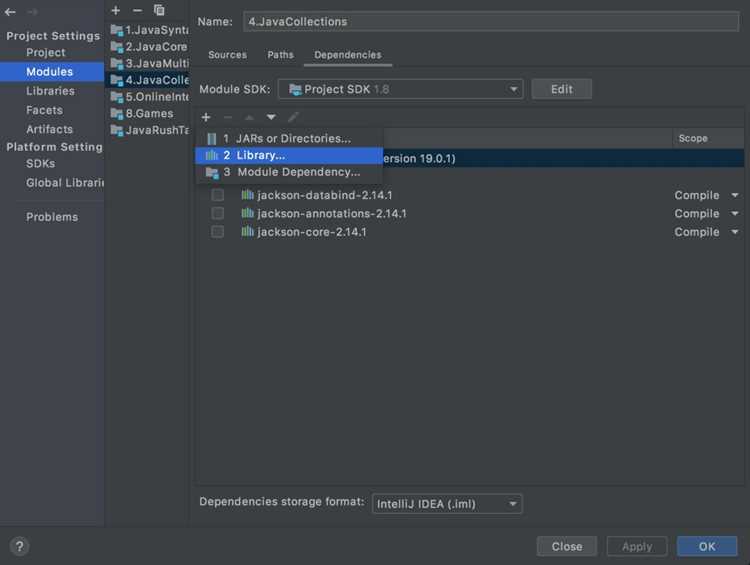750x565 pixels.
Task: Click the 3.JavaMulti module folder icon
Action: (x=117, y=63)
